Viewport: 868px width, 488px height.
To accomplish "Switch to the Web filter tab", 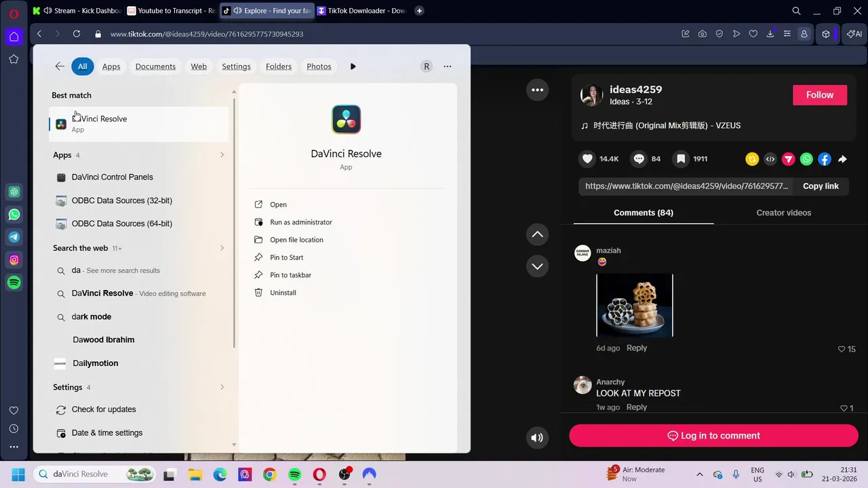I will click(x=199, y=66).
